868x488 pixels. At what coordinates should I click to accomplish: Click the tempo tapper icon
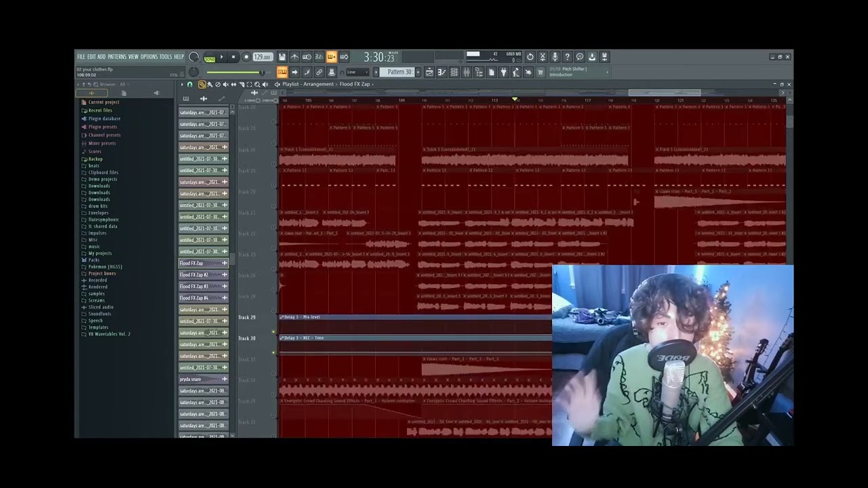pos(515,72)
